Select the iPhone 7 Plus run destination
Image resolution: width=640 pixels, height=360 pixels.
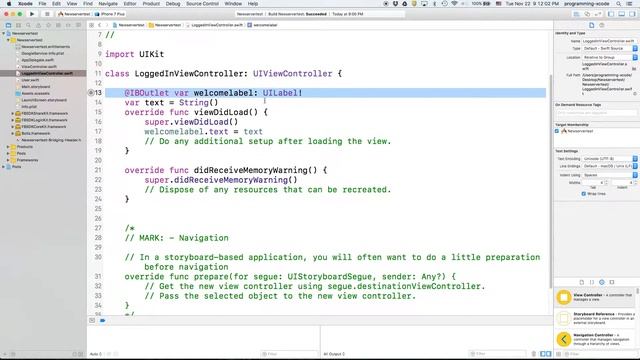click(110, 14)
